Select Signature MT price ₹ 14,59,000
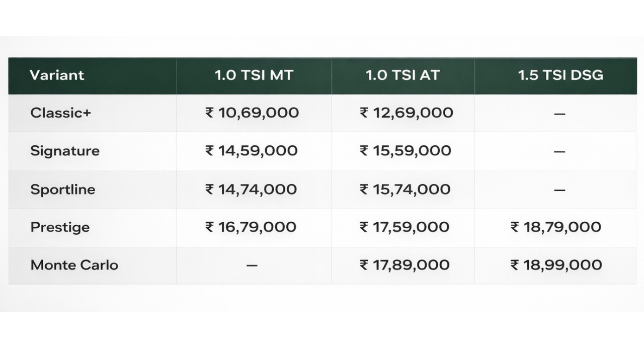This screenshot has height=362, width=644. coord(251,151)
